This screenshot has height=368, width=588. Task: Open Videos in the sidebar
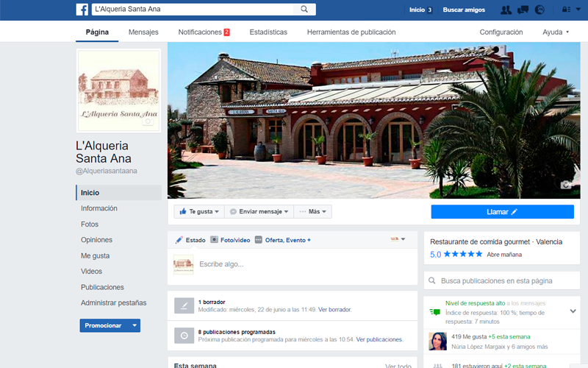point(91,271)
